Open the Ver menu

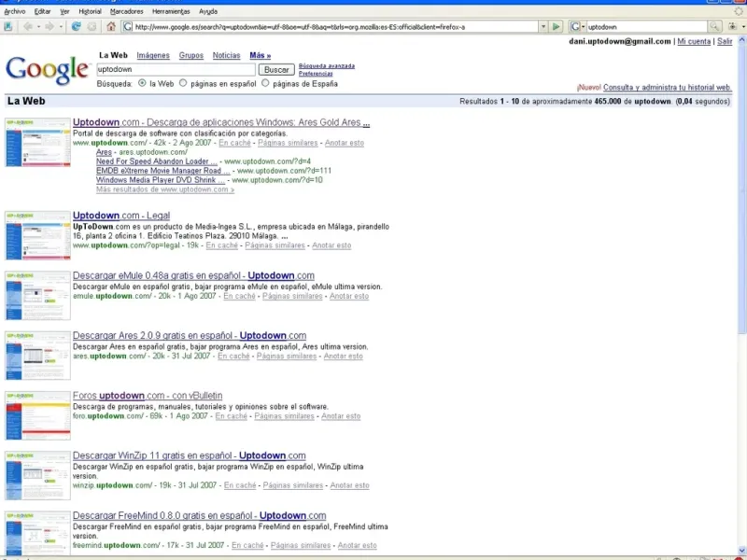click(64, 11)
